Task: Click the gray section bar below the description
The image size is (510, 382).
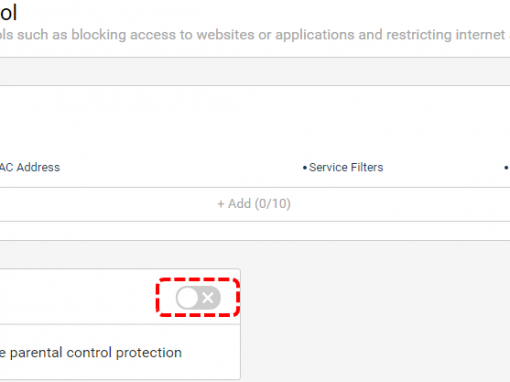Action: pos(255,72)
